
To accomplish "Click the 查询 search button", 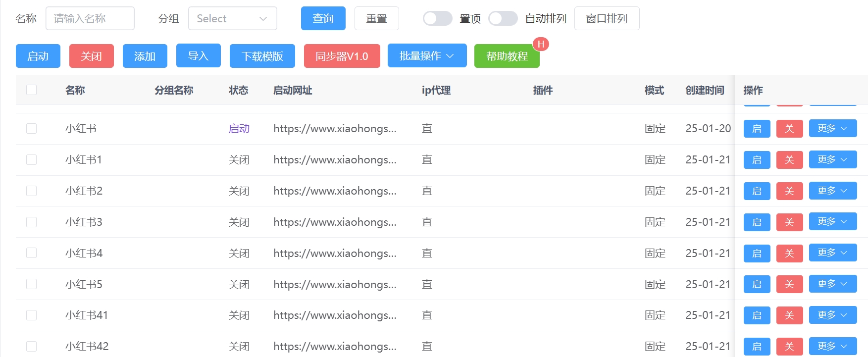I will (x=323, y=18).
